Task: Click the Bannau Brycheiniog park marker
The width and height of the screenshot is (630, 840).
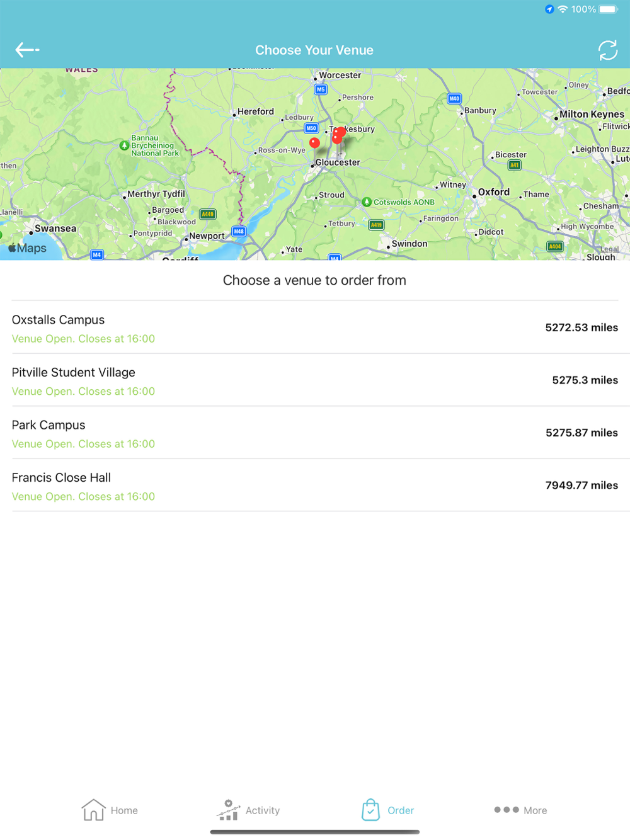Action: [x=124, y=145]
